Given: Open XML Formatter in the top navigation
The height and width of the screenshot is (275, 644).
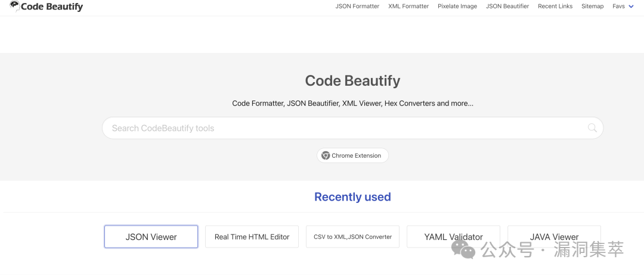Looking at the screenshot, I should click(408, 6).
